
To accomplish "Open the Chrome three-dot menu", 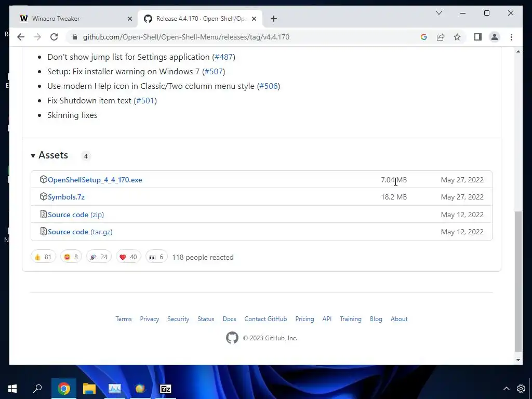I will [x=511, y=37].
